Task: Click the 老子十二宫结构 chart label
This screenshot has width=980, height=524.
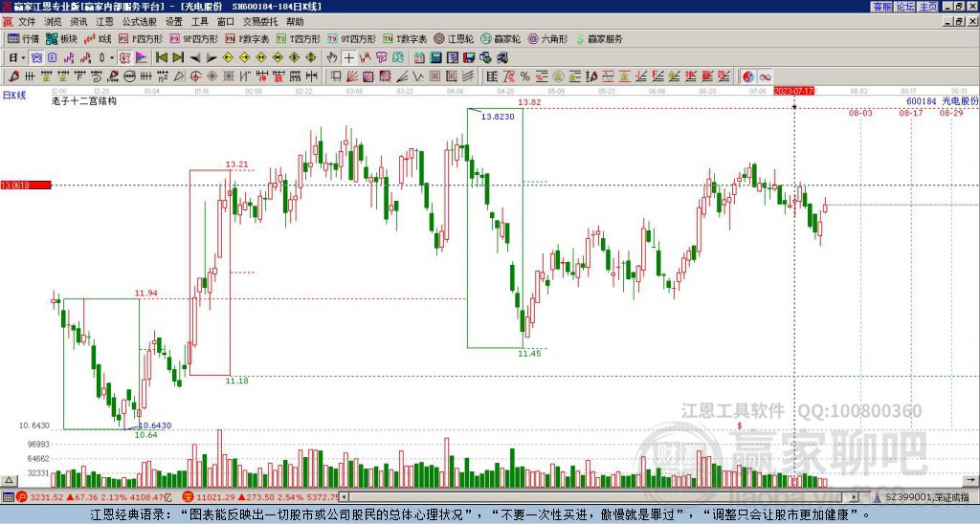Action: 84,100
